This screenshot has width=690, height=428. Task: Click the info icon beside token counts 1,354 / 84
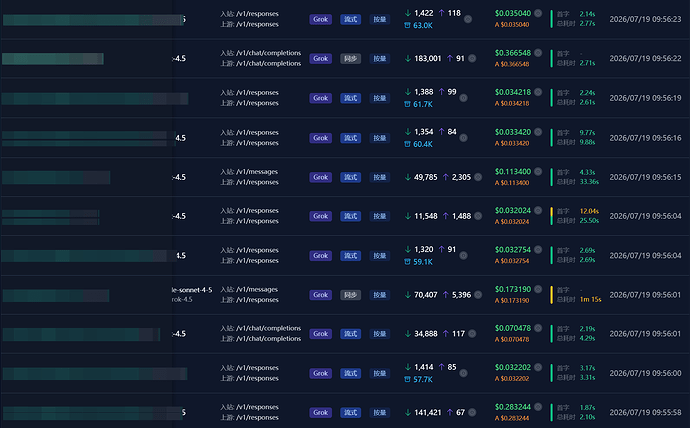[x=463, y=138]
